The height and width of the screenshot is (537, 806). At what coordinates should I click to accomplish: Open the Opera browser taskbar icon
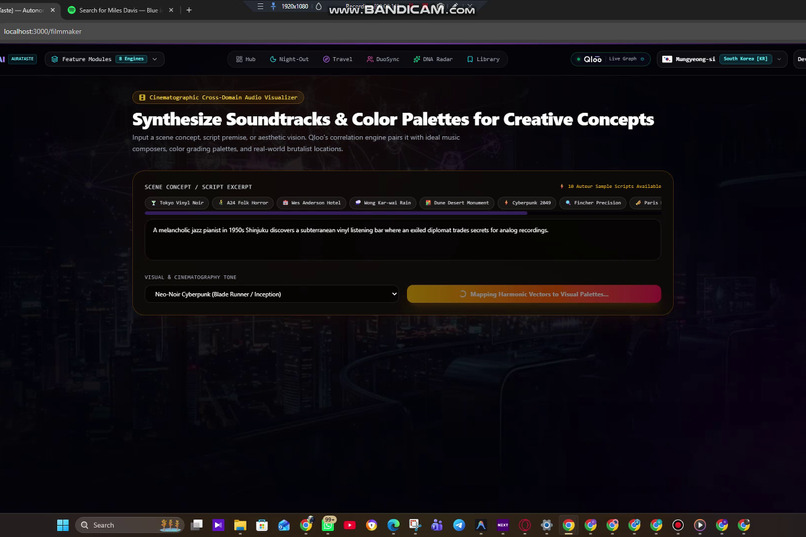pyautogui.click(x=525, y=525)
